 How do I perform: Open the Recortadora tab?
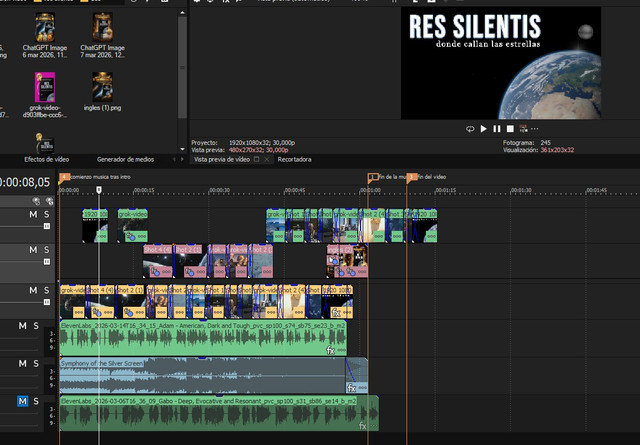[x=294, y=159]
